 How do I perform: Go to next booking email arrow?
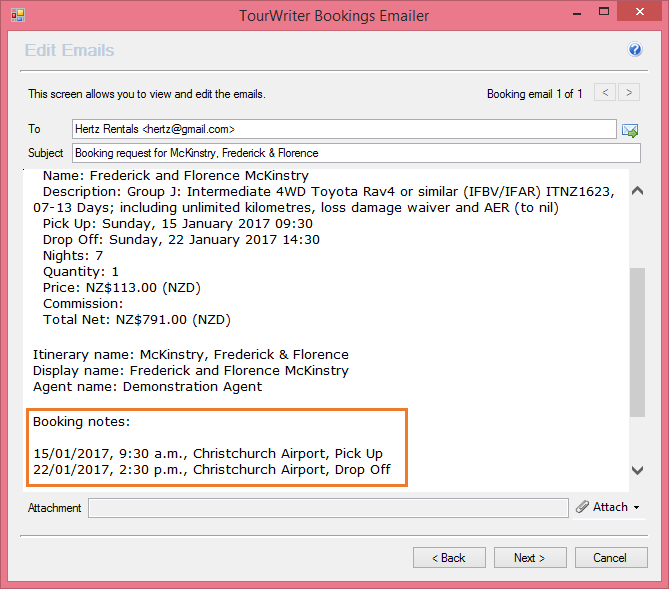click(629, 93)
